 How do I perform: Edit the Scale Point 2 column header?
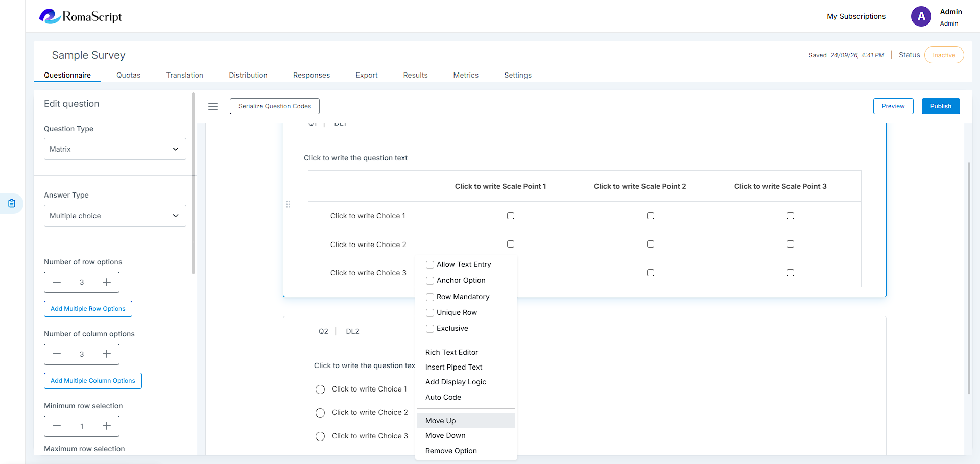pyautogui.click(x=640, y=186)
